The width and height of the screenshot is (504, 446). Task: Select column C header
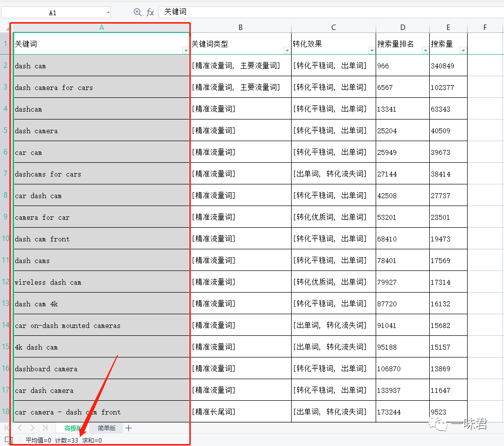point(333,28)
